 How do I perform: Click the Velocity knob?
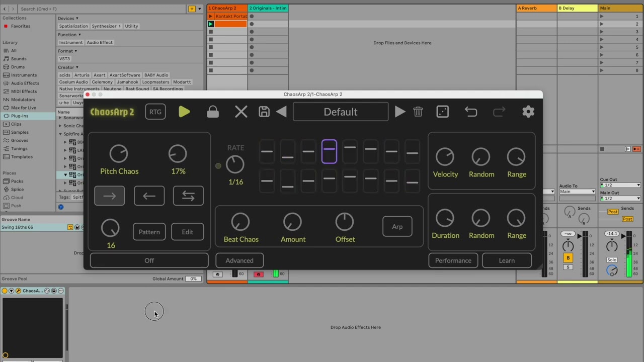[445, 157]
